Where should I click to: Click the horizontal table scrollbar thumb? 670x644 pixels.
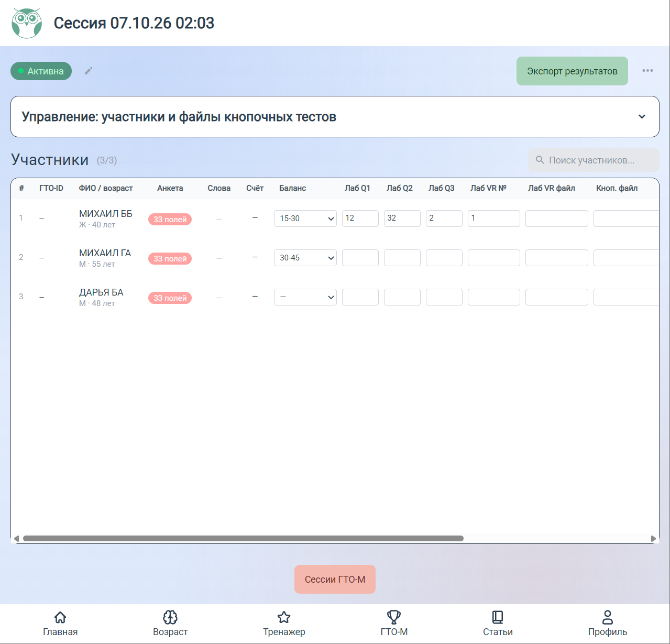pyautogui.click(x=243, y=539)
